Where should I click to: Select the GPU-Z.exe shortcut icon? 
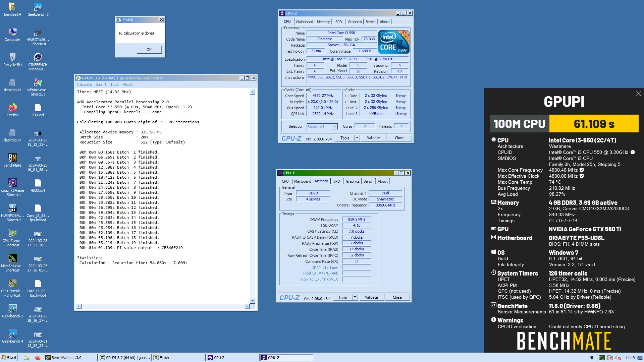click(12, 238)
